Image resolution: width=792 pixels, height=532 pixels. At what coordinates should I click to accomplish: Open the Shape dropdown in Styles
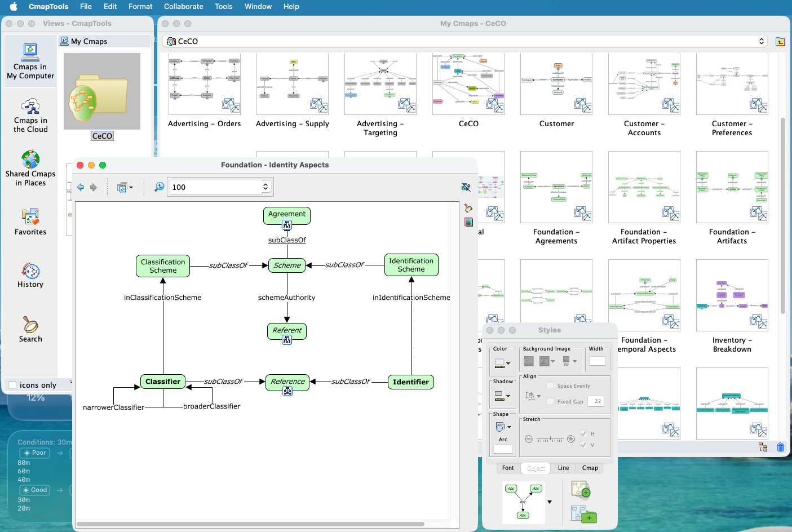point(503,427)
